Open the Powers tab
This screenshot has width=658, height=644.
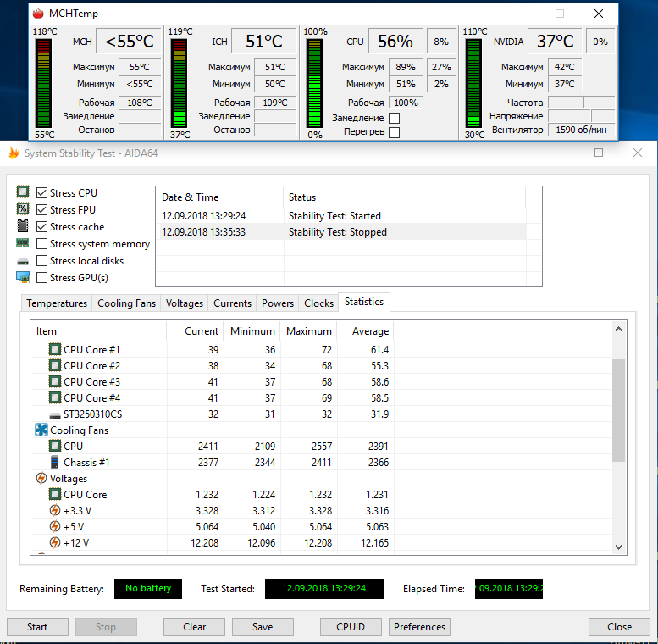278,303
